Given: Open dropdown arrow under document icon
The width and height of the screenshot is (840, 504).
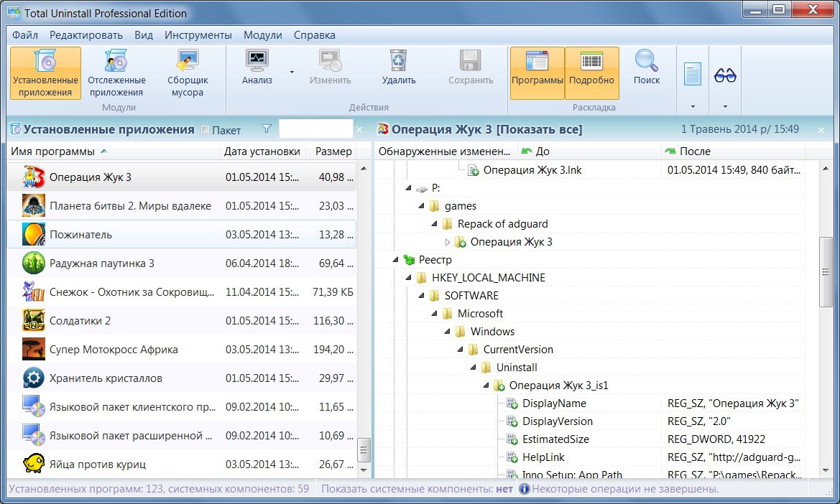Looking at the screenshot, I should coord(693,106).
